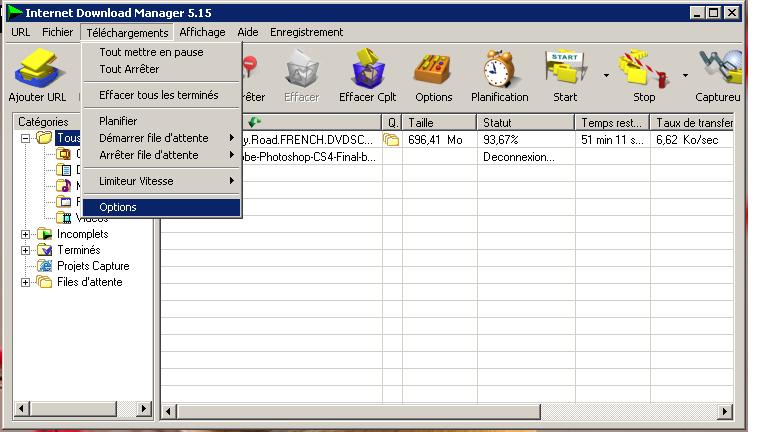Click the Files d'attente folder icon
This screenshot has width=757, height=432.
pos(44,282)
